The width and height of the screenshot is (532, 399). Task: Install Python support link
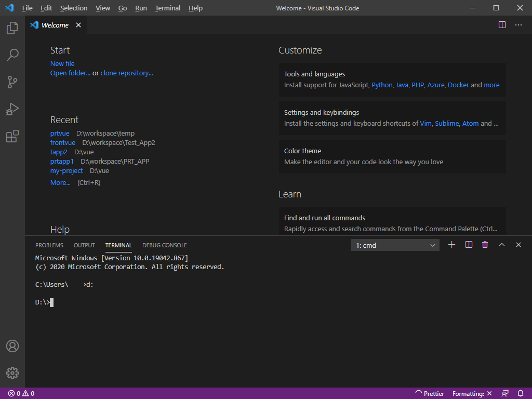coord(382,85)
